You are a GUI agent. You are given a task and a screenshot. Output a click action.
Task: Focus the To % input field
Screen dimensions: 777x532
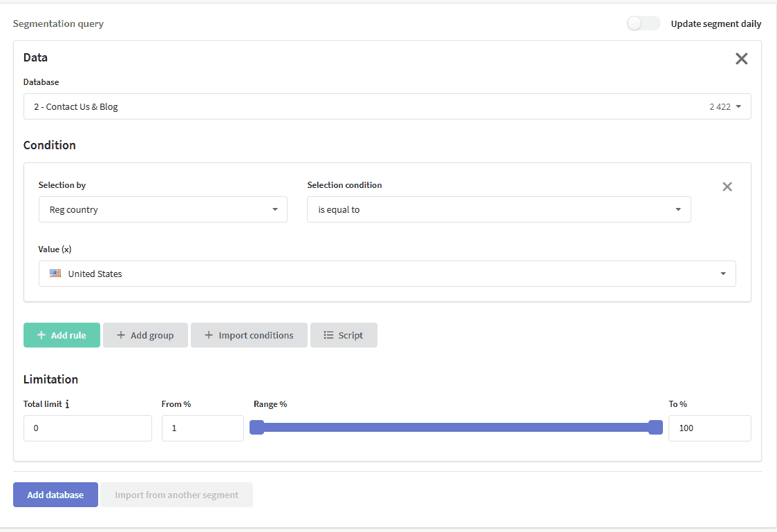pos(710,428)
